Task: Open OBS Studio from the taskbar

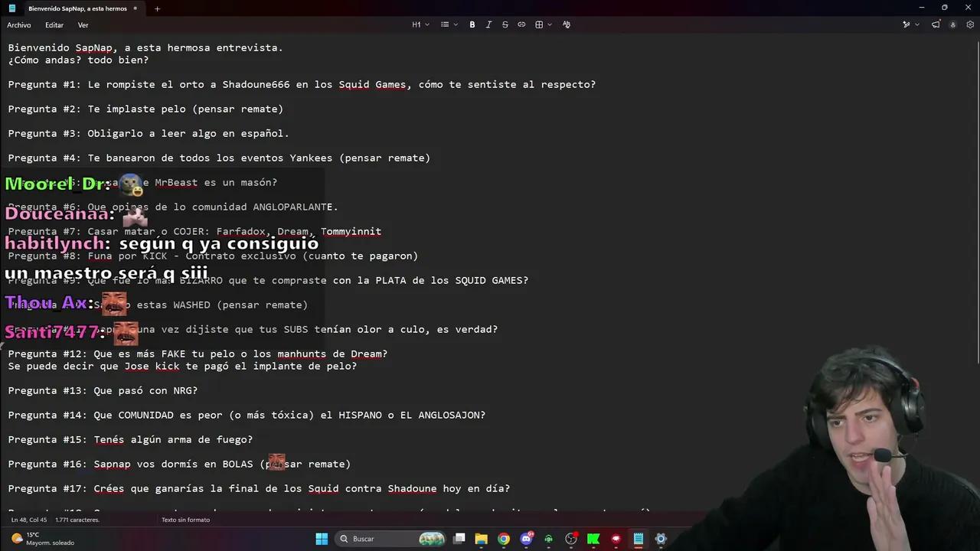Action: click(571, 539)
